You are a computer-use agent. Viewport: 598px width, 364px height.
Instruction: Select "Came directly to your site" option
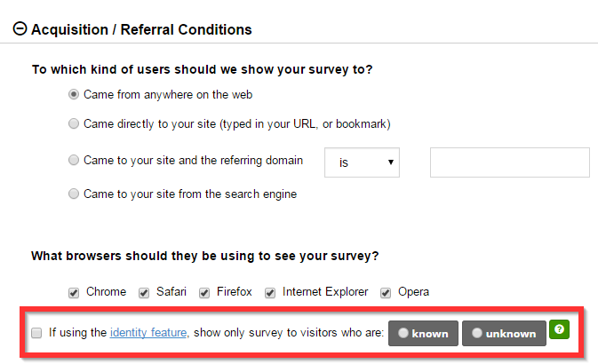pos(74,124)
